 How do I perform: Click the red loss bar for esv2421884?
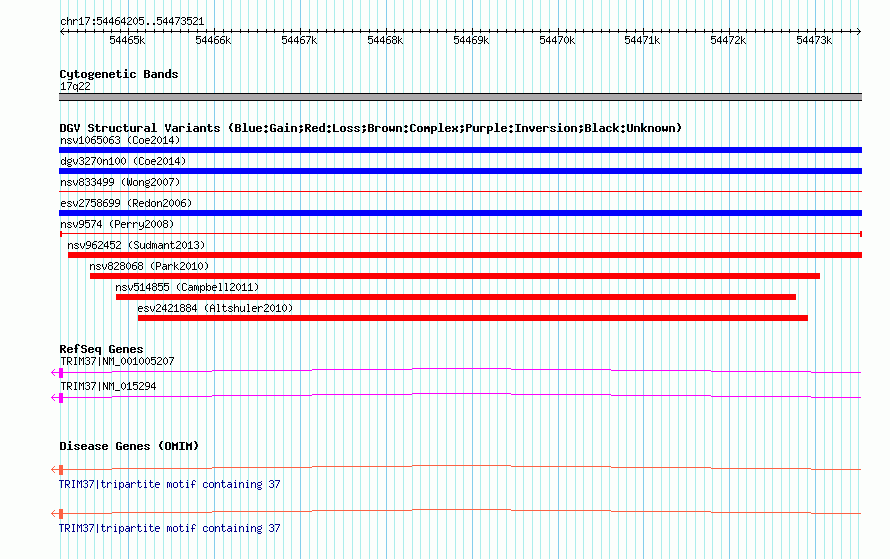click(473, 318)
